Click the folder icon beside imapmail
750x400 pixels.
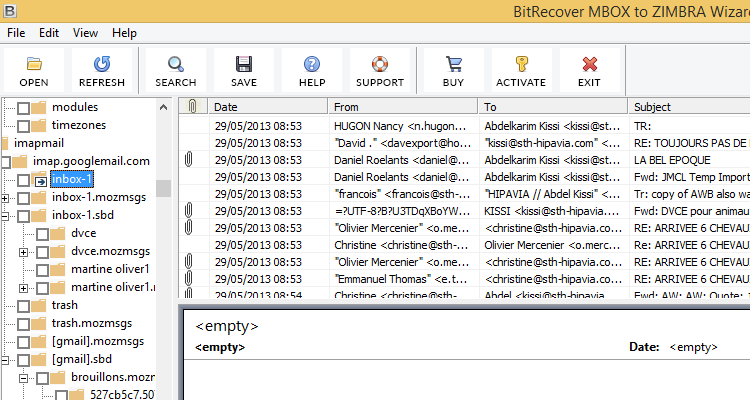point(5,143)
